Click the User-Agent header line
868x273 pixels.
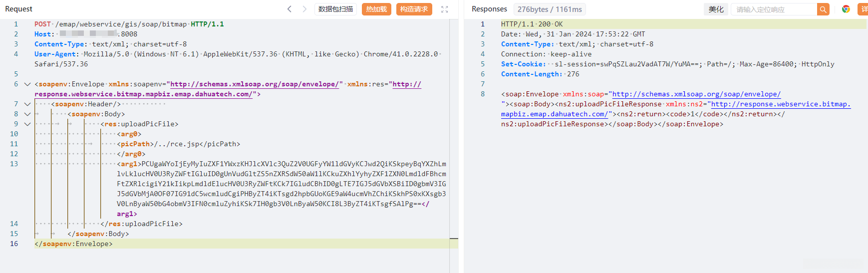coord(237,54)
